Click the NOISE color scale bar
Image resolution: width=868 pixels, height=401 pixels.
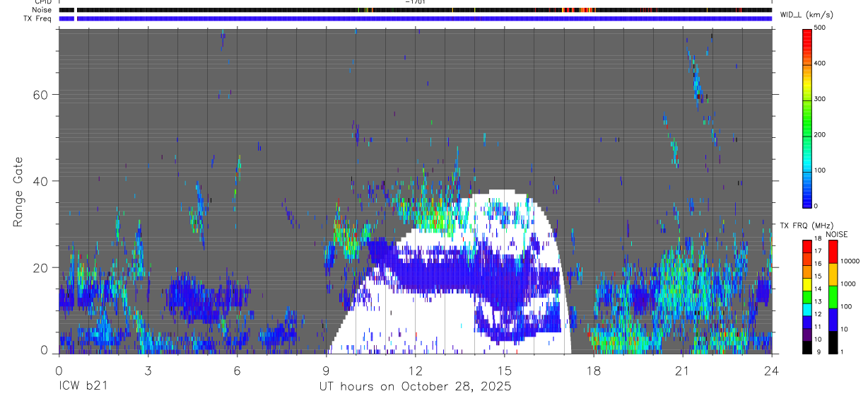pos(833,297)
